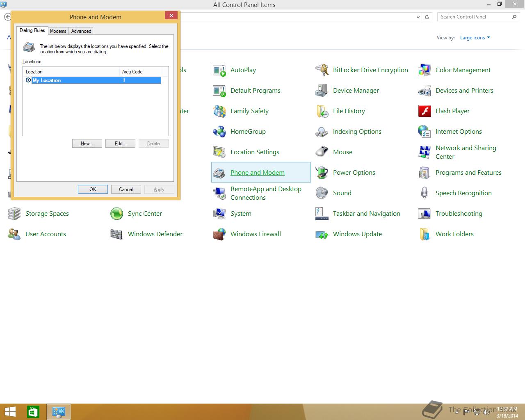Click the Edit... button
Viewport: 525px width, 420px height.
pyautogui.click(x=120, y=144)
